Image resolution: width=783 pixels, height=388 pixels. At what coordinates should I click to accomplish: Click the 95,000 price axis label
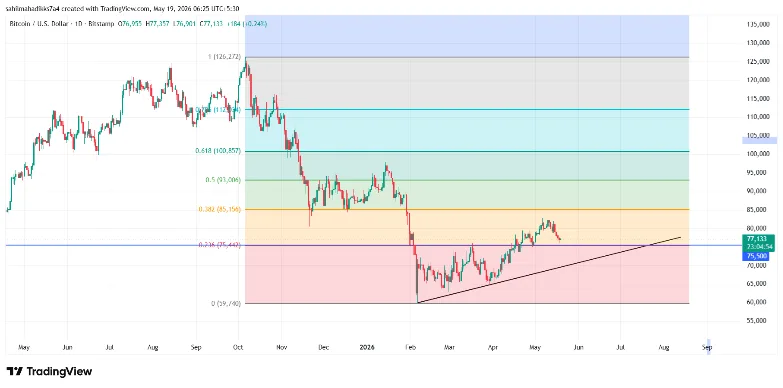pyautogui.click(x=757, y=173)
